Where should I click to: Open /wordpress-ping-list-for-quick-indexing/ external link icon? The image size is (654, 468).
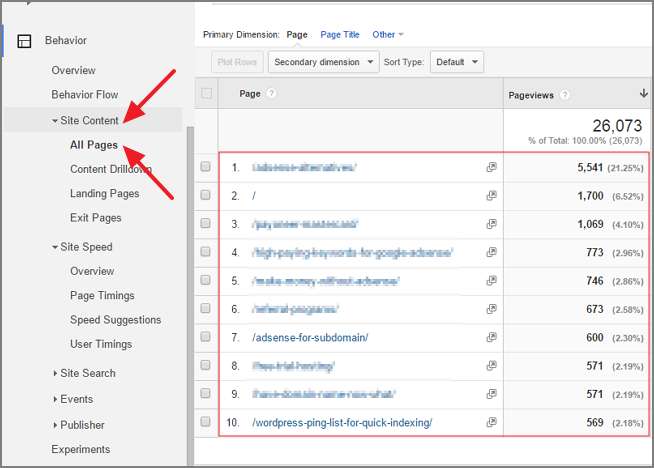(491, 422)
